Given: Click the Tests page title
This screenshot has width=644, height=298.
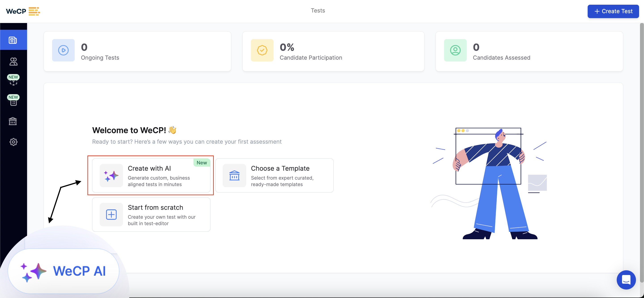Looking at the screenshot, I should point(318,10).
